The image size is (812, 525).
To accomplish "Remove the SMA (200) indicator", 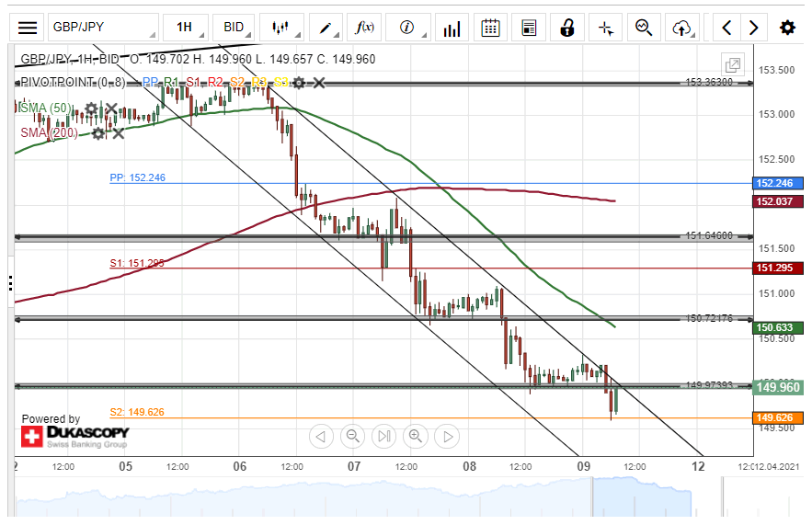I will [117, 133].
